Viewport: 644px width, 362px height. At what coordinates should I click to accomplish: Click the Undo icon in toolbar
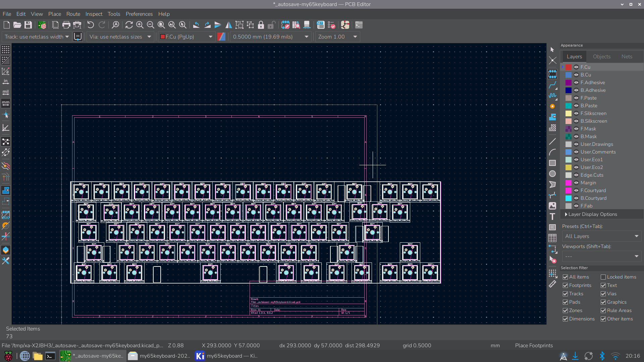pyautogui.click(x=91, y=25)
